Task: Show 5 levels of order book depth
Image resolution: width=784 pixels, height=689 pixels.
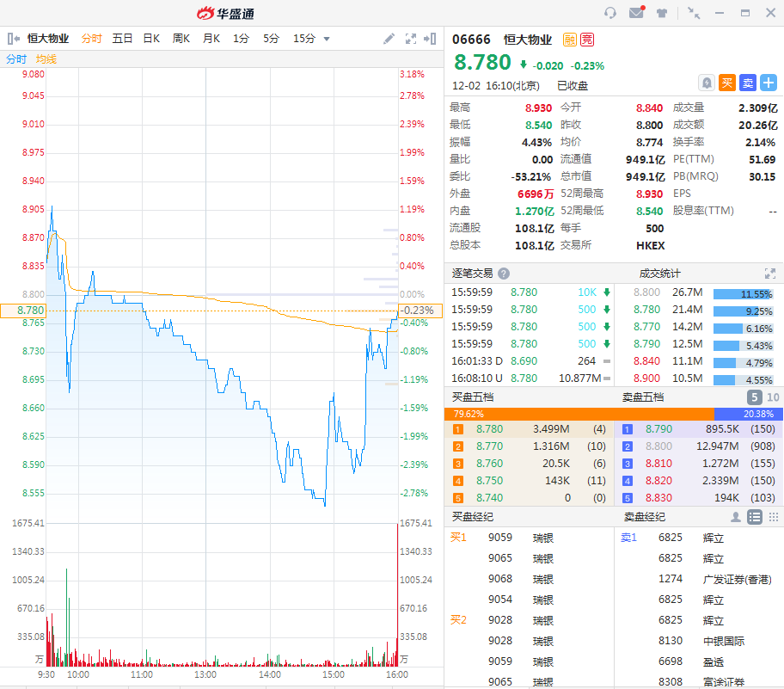Action: (755, 397)
